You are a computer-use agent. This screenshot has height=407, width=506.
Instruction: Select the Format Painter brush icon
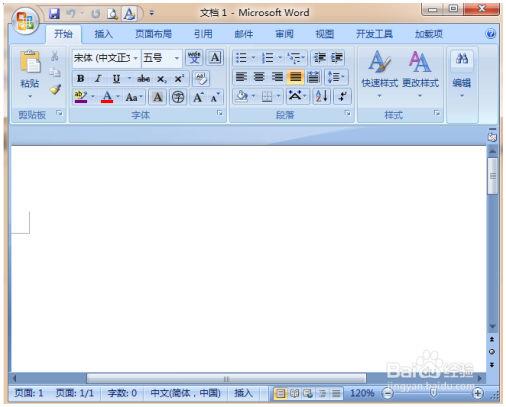pos(55,90)
